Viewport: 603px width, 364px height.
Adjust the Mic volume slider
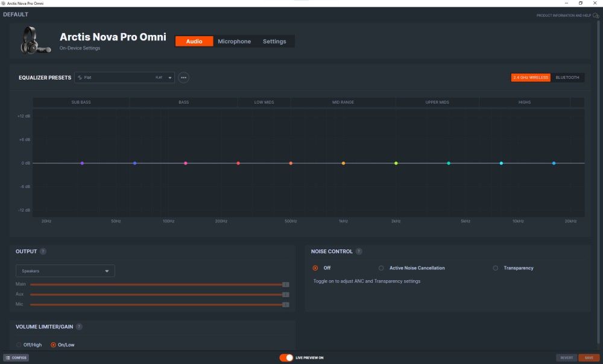point(160,304)
